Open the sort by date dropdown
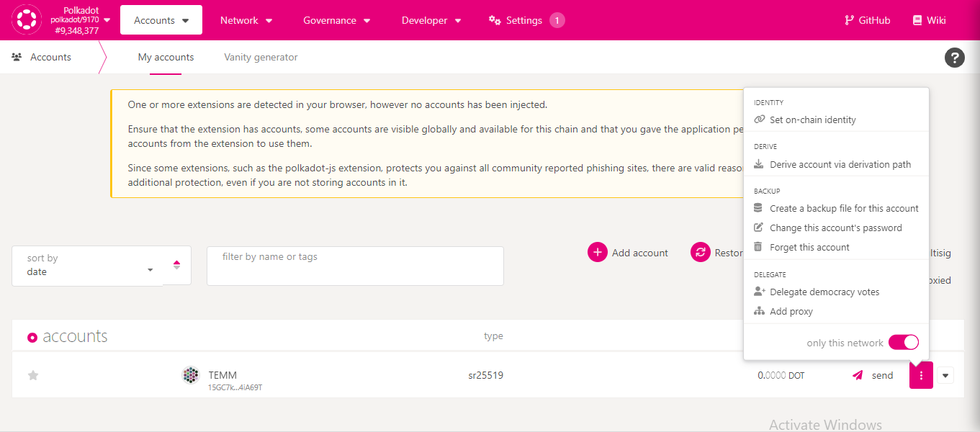The width and height of the screenshot is (980, 432). pos(88,266)
